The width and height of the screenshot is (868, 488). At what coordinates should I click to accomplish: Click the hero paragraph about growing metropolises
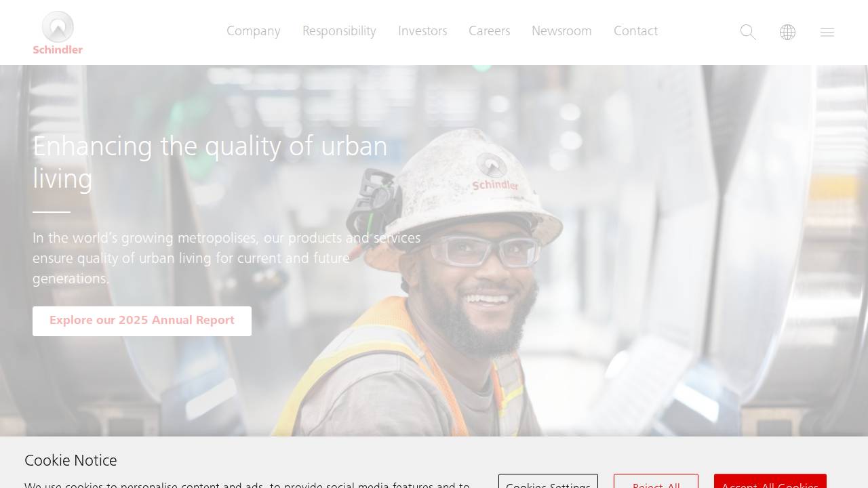(x=226, y=258)
